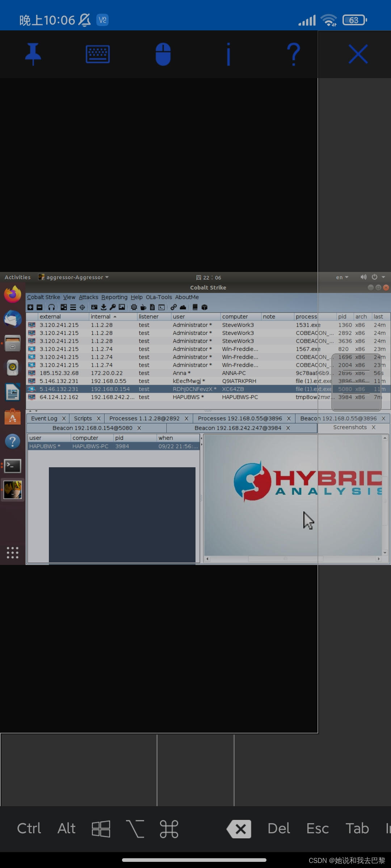
Task: Open the system power menu arrow
Action: click(x=383, y=277)
